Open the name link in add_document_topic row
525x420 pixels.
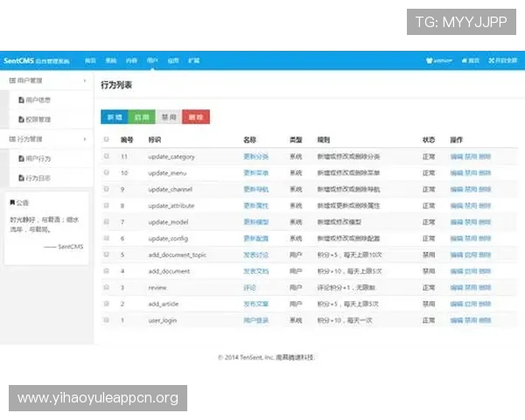tap(255, 255)
